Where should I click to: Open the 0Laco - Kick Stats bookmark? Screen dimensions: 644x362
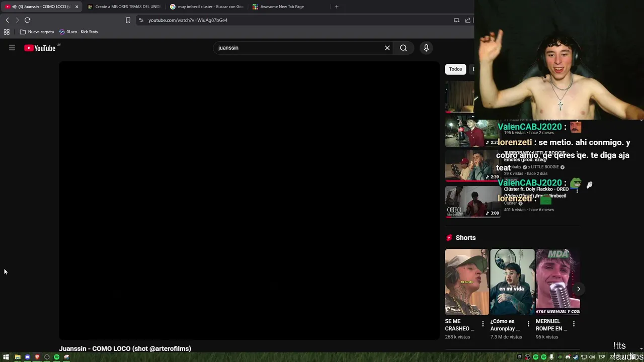(78, 32)
